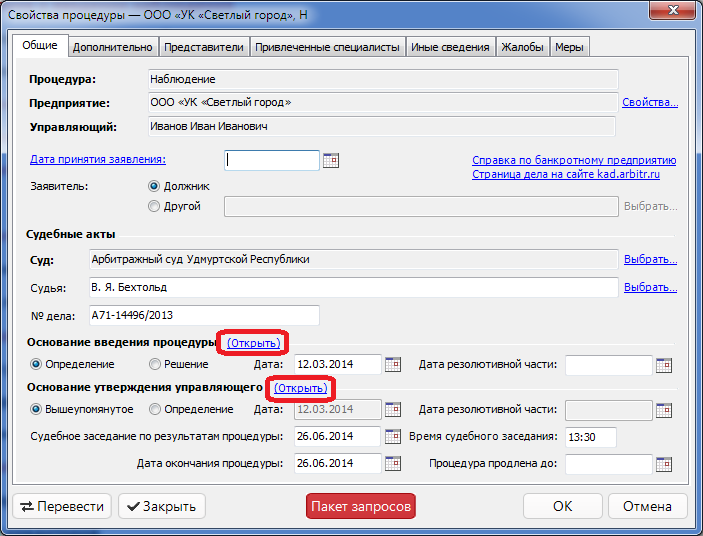Open the Привлеченные специалисты tab
703x536 pixels.
327,47
